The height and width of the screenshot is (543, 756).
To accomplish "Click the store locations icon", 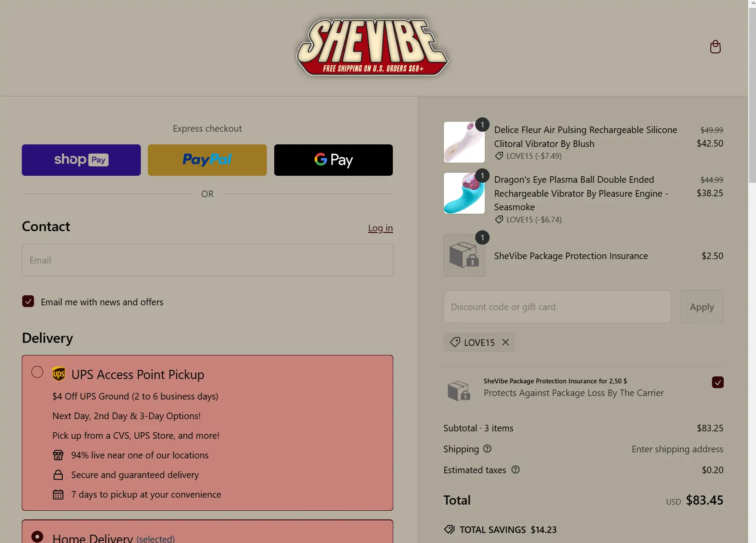I will coord(58,455).
